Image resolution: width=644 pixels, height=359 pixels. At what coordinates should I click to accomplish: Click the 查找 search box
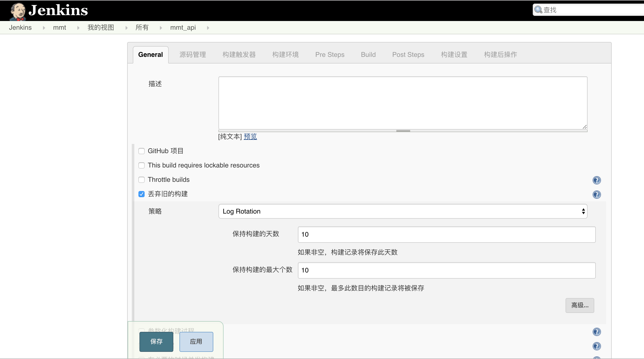pyautogui.click(x=589, y=10)
